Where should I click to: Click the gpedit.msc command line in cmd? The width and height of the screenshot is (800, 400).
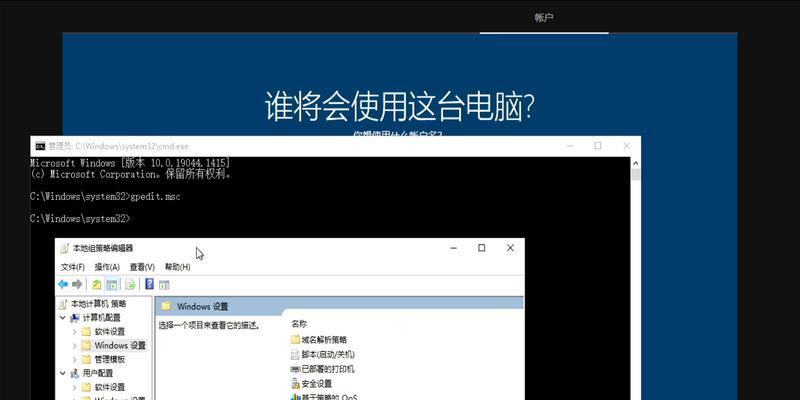tap(105, 196)
